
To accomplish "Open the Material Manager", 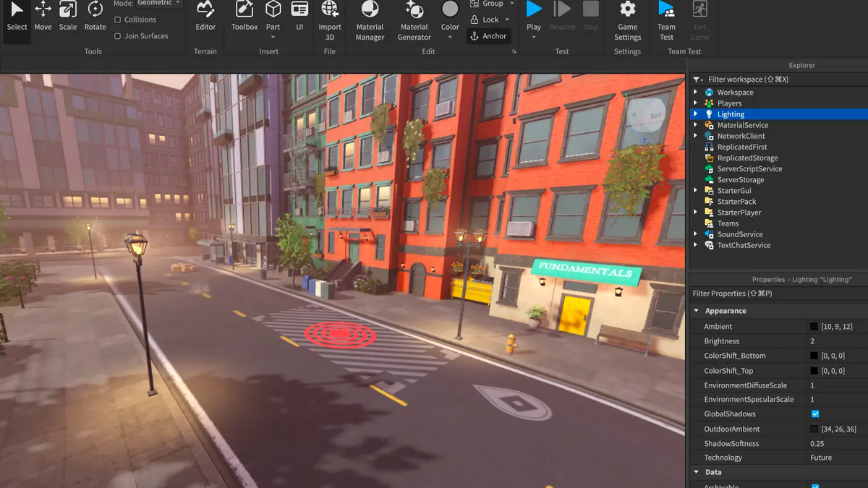I will pos(370,19).
